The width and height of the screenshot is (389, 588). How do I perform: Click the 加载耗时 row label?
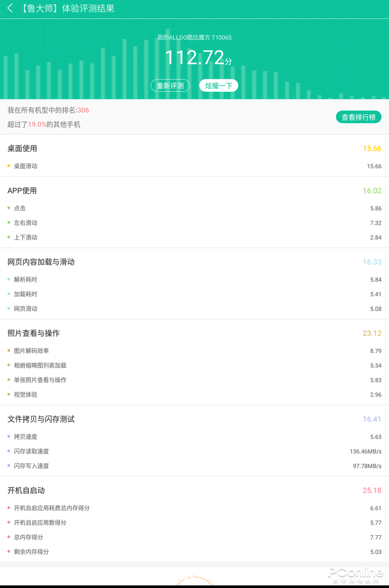coord(26,294)
